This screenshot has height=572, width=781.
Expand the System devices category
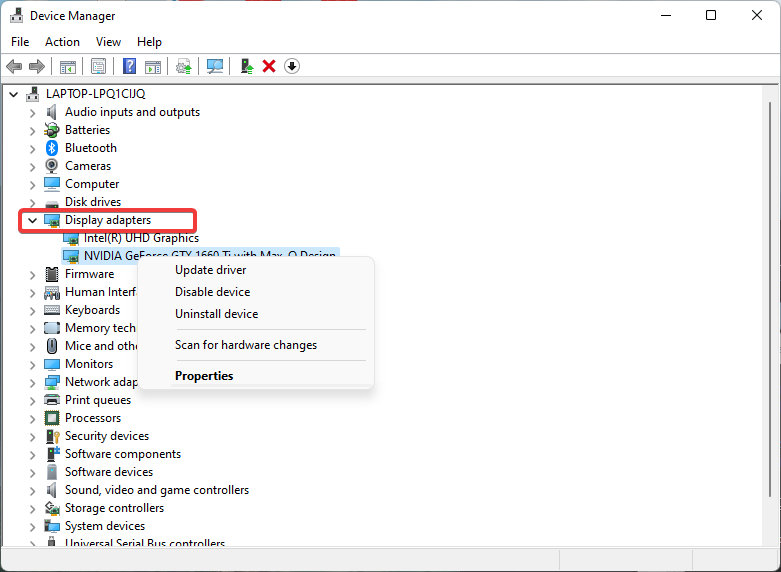(32, 526)
